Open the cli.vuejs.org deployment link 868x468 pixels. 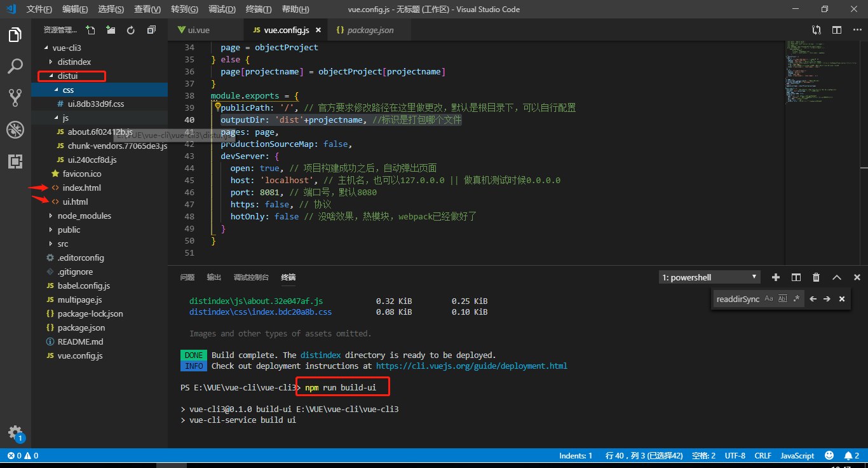click(x=471, y=366)
